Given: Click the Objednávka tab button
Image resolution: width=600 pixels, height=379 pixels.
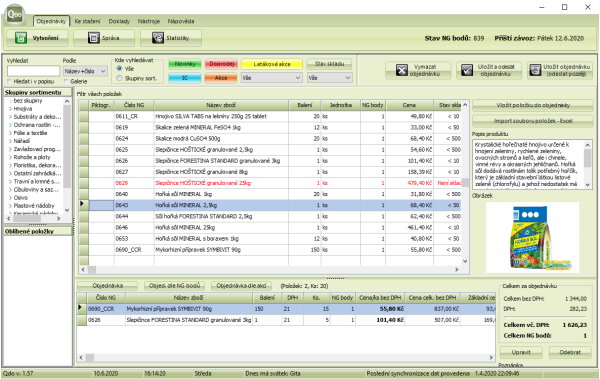Looking at the screenshot, I should point(108,286).
